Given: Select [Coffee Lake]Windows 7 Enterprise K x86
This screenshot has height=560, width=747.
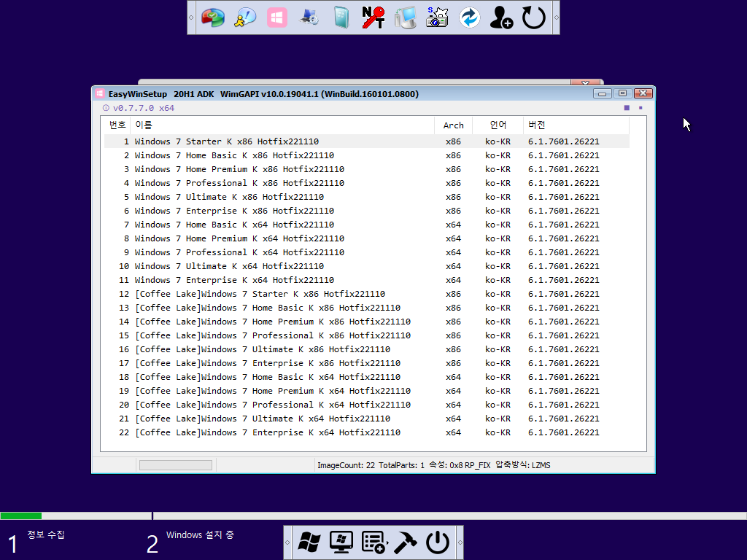Looking at the screenshot, I should click(367, 363).
